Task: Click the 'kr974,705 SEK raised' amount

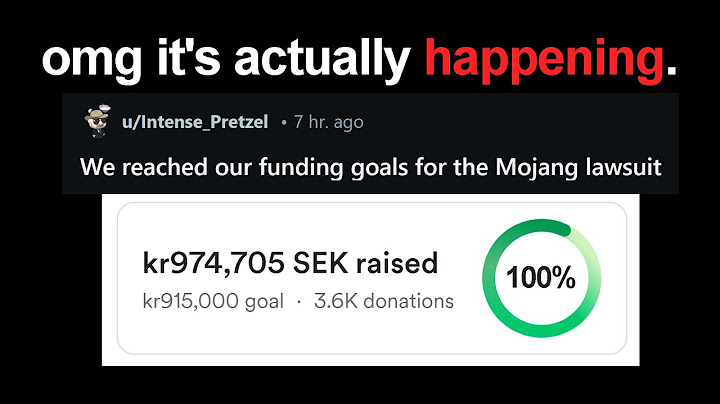Action: [x=290, y=264]
